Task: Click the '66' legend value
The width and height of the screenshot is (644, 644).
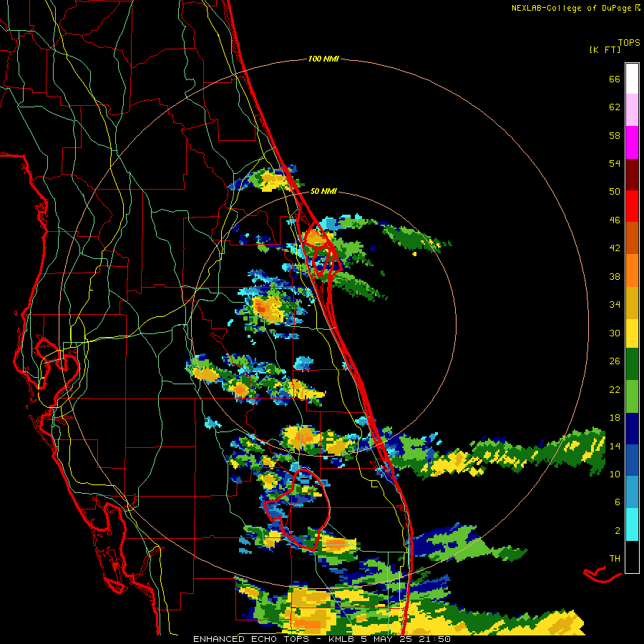Action: (x=615, y=79)
